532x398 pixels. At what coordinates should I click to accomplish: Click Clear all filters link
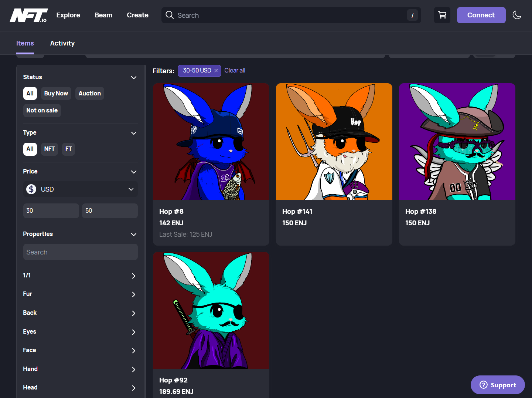pos(235,71)
